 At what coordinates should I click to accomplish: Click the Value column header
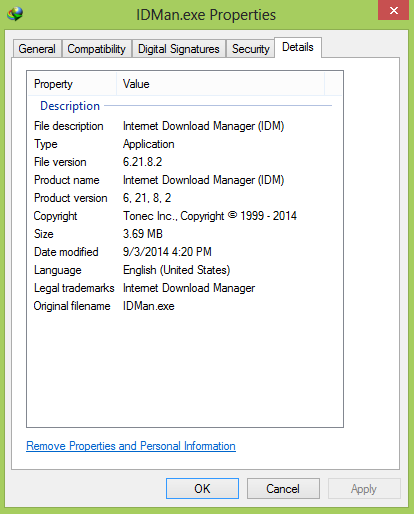(220, 84)
